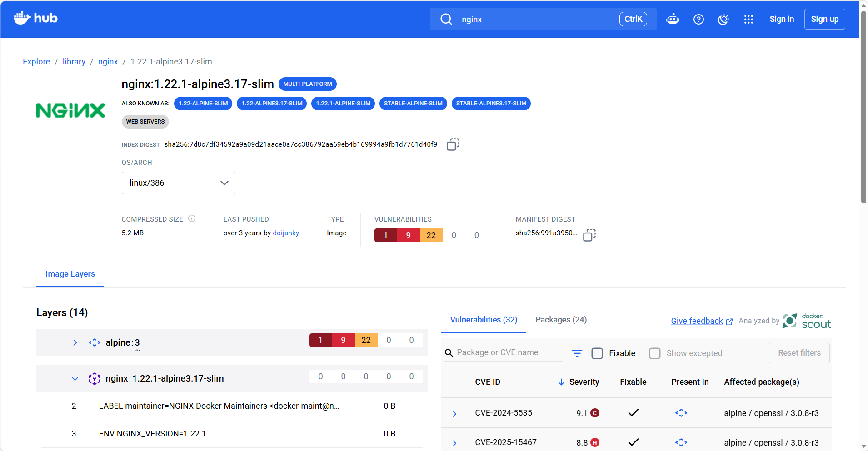
Task: Click the high count 9 swatch in Vulnerabilities summary
Action: (x=409, y=235)
